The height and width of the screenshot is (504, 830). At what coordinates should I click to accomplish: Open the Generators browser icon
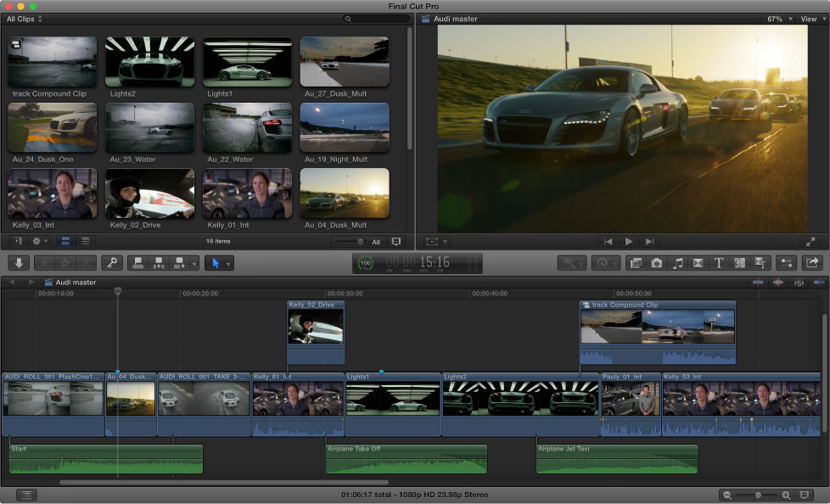(739, 263)
